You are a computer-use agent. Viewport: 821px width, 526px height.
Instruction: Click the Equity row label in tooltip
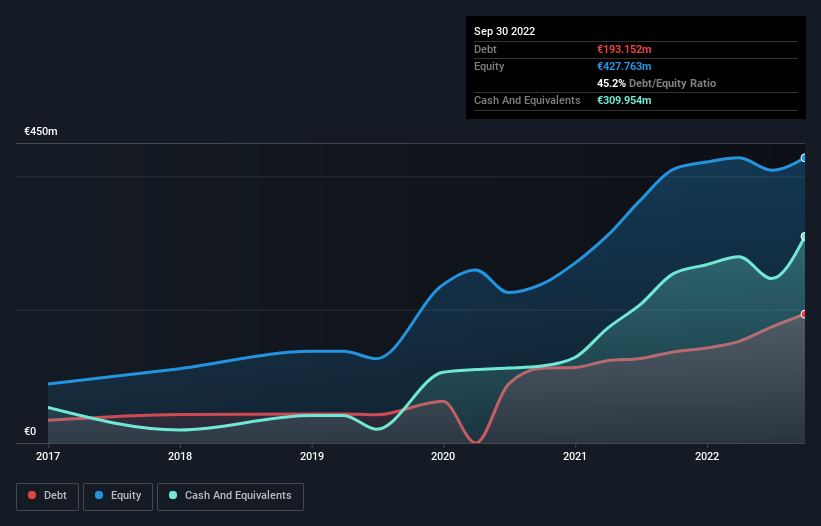[x=489, y=66]
